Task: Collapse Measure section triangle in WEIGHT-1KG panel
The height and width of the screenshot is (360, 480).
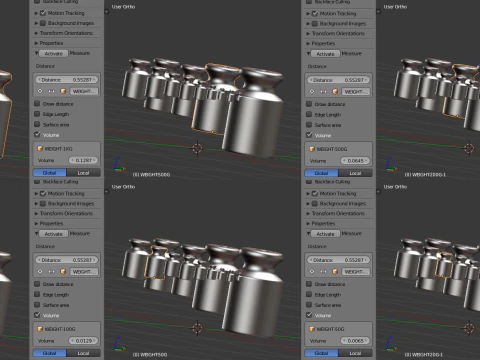Action: [x=36, y=53]
